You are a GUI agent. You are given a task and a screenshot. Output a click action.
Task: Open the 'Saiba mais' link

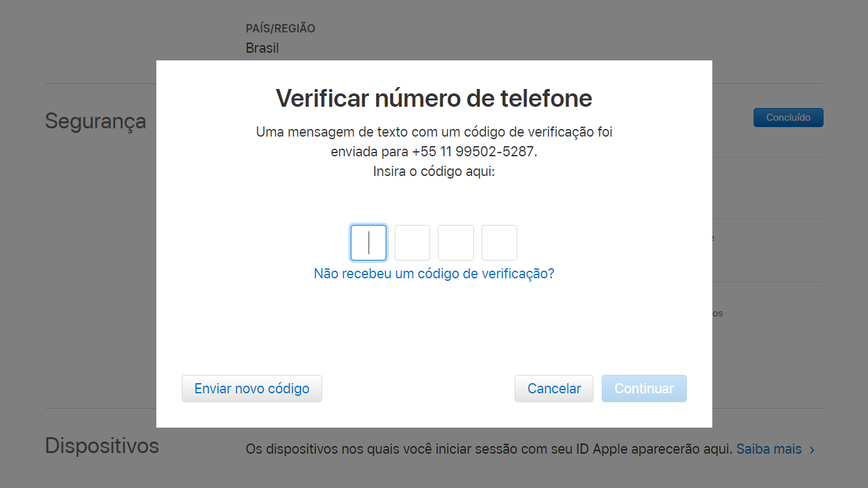click(769, 449)
